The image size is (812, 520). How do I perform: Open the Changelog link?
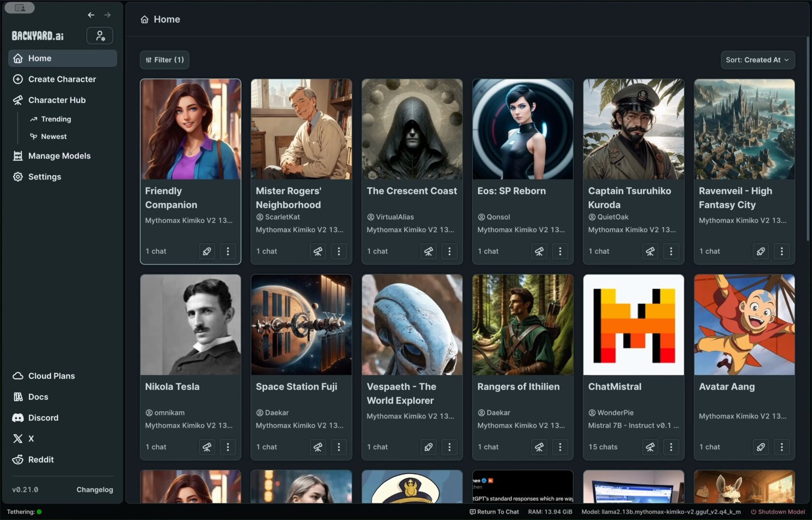(94, 489)
